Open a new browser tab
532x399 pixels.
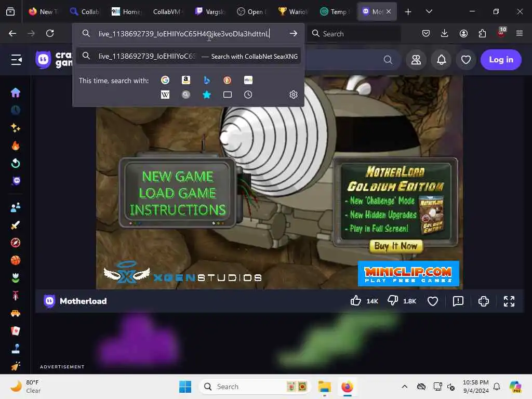tap(408, 12)
